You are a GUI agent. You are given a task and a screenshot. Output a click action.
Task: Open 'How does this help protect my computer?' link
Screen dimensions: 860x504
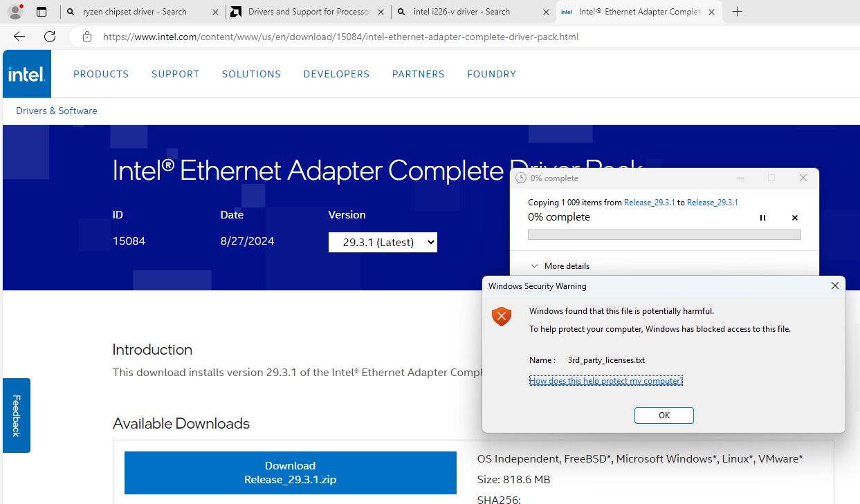click(x=606, y=381)
